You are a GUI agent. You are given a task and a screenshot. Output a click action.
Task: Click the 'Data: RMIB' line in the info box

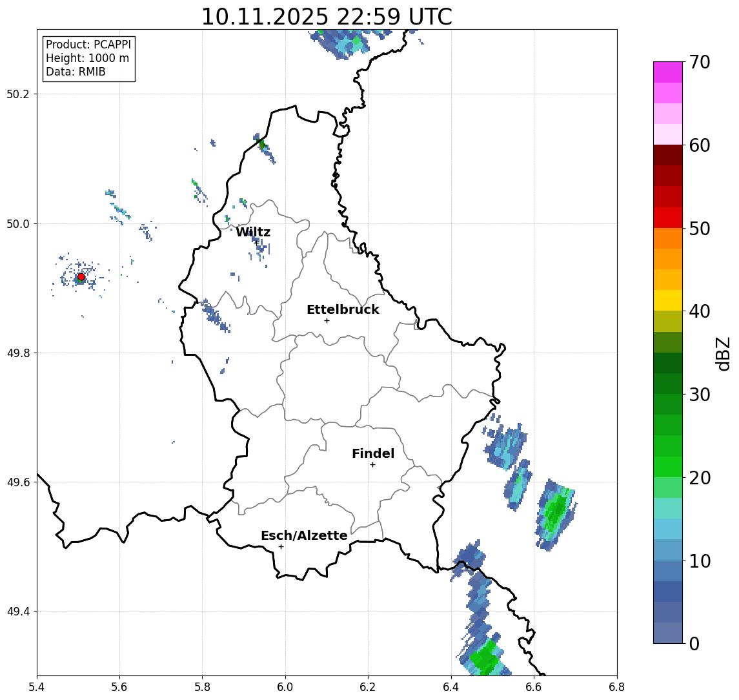click(76, 72)
